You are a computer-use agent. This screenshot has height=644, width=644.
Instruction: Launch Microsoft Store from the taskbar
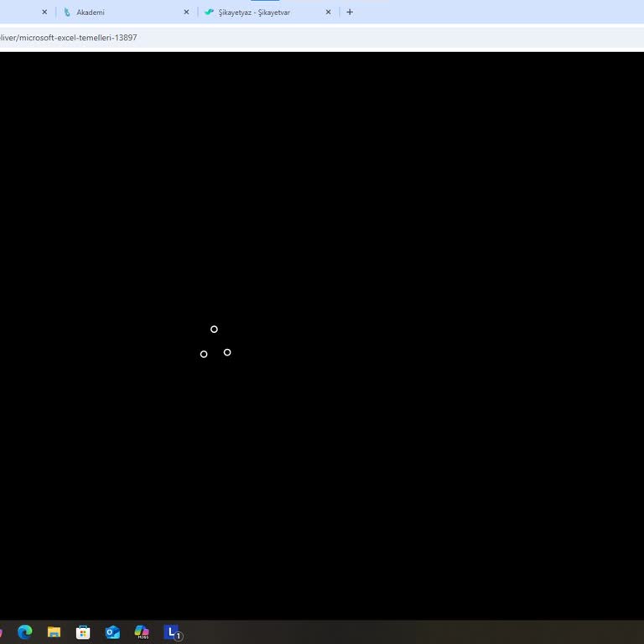point(83,632)
